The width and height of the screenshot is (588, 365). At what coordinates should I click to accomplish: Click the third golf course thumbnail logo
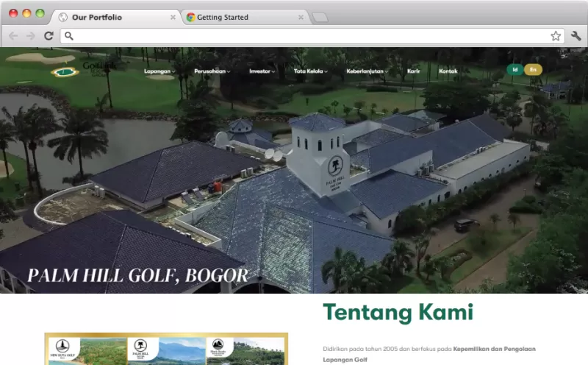point(218,347)
